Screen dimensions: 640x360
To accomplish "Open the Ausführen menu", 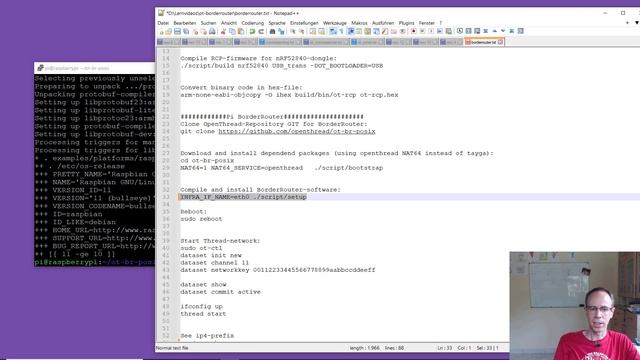I will tap(383, 23).
